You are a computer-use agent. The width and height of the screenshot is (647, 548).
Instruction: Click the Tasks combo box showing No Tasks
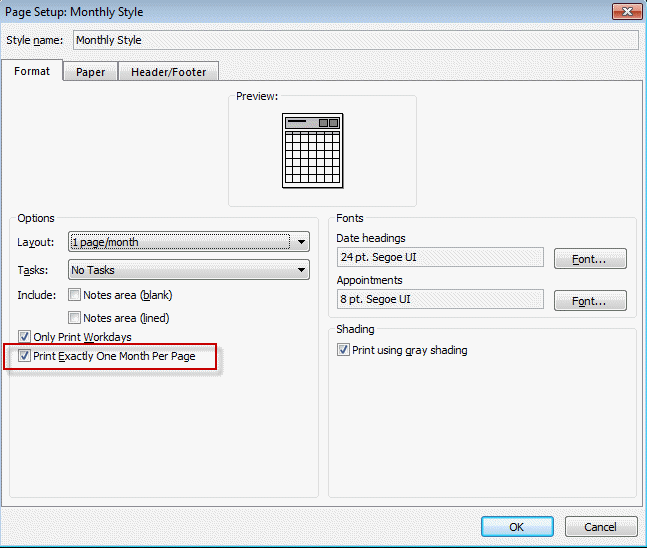(180, 270)
